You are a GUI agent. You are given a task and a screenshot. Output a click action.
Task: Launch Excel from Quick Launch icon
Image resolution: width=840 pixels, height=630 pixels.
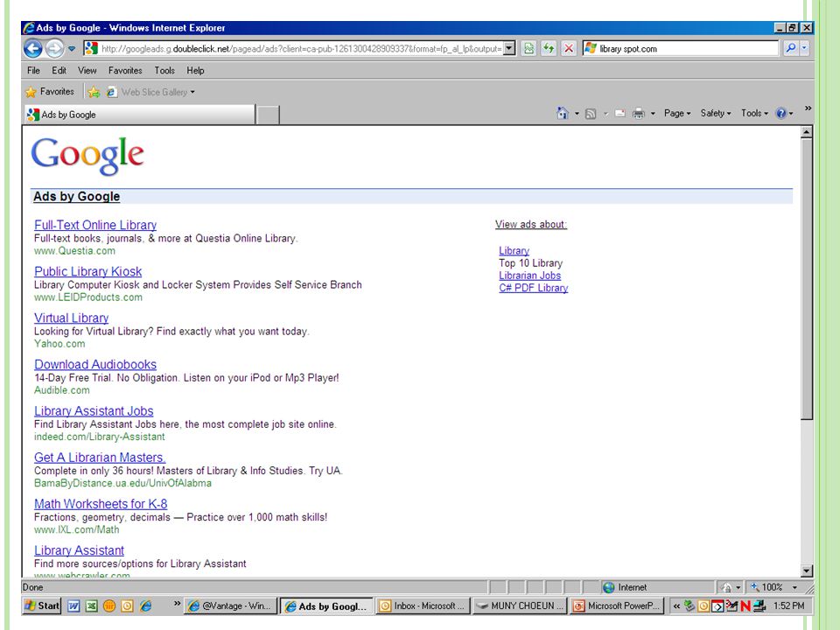tap(92, 605)
